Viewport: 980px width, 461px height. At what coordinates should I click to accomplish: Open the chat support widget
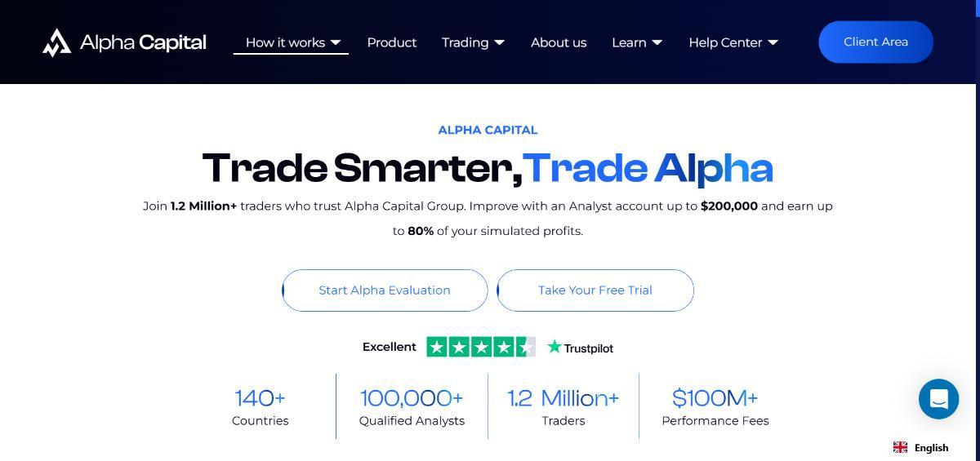938,399
